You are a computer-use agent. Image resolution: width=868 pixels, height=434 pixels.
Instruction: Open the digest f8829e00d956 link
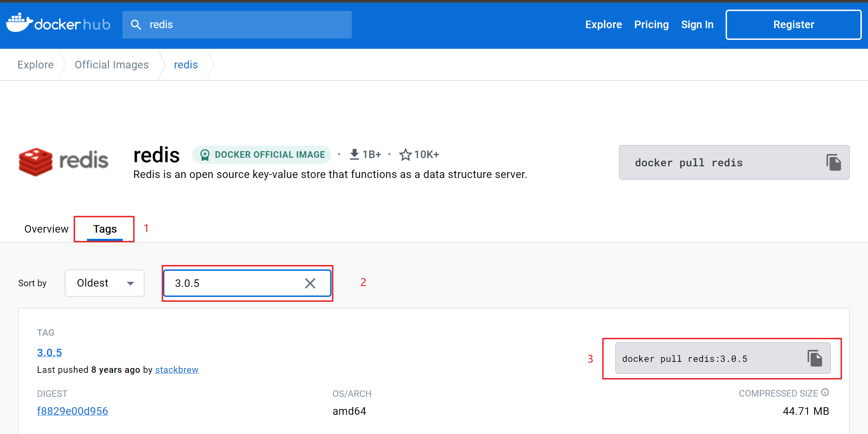pos(73,411)
